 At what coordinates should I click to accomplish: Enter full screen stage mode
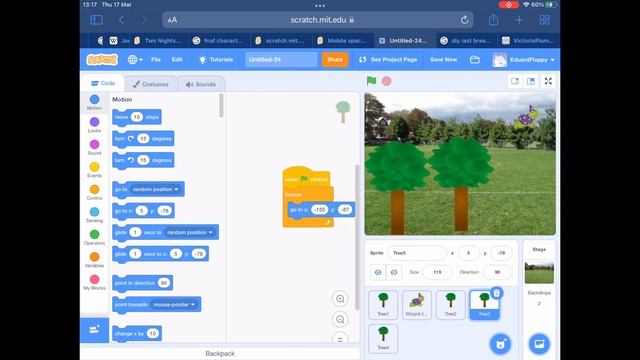coord(548,81)
